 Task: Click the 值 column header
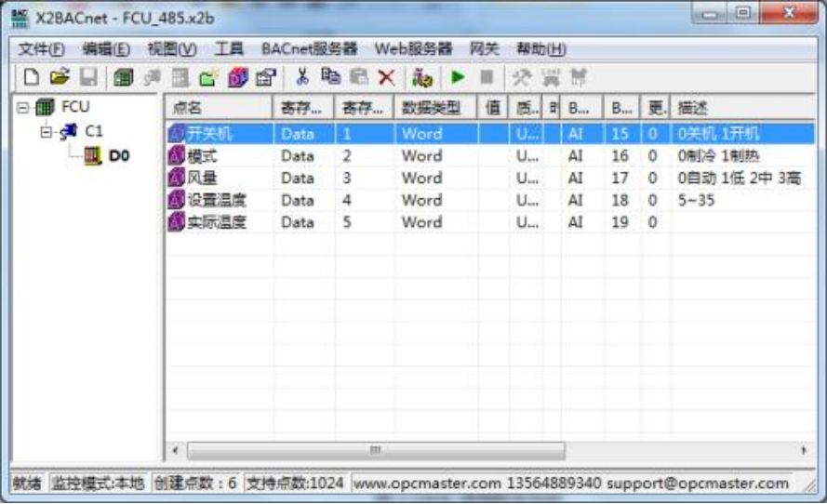[x=493, y=108]
